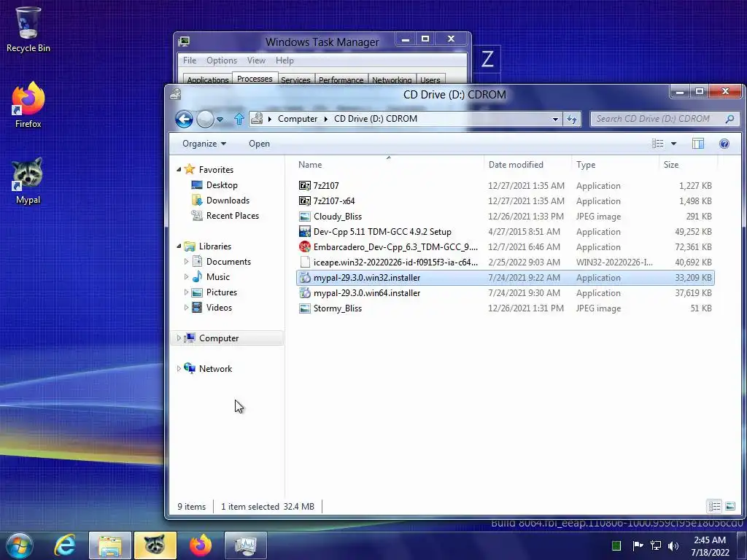Go back with the Explorer Back button

point(184,119)
